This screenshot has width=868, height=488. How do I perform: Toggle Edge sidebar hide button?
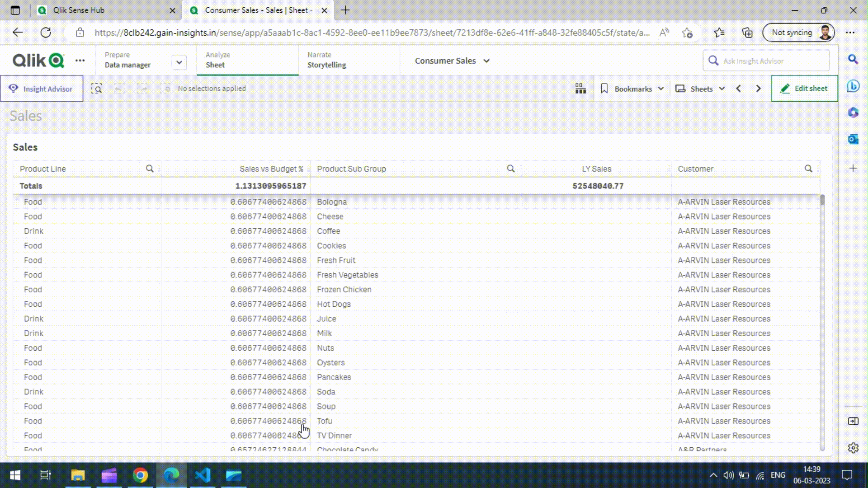point(853,421)
